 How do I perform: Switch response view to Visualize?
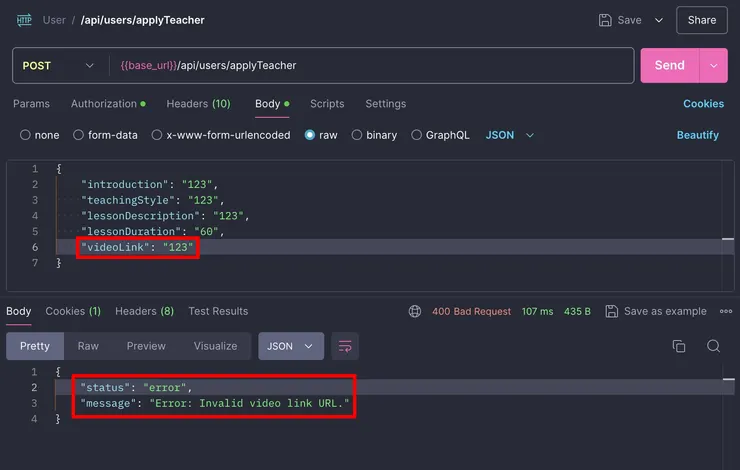click(215, 346)
